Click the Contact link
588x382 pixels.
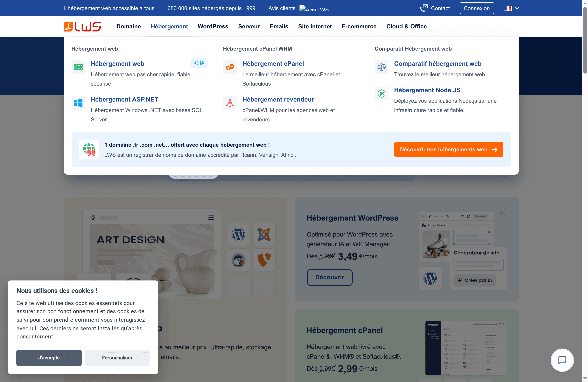click(x=440, y=8)
